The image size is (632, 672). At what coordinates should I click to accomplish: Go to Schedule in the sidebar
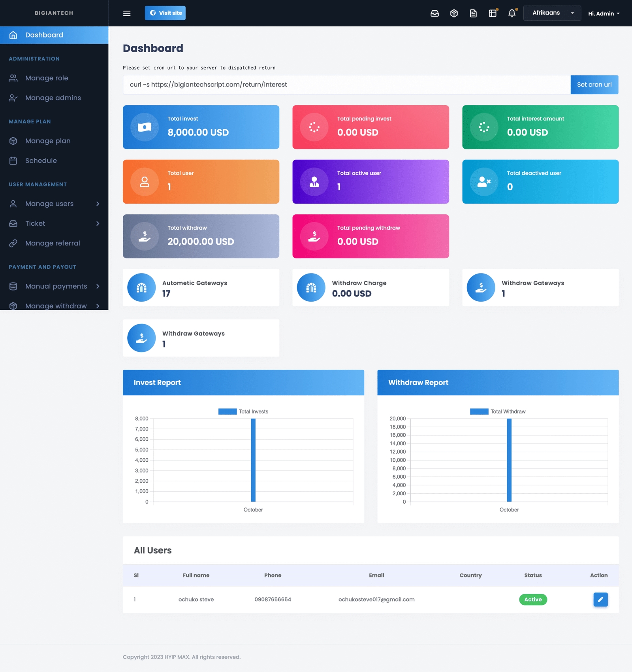(41, 160)
